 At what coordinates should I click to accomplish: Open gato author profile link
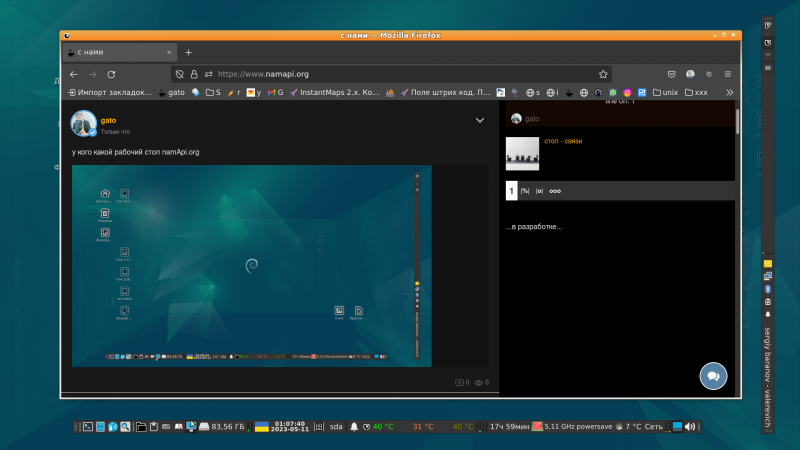[108, 120]
